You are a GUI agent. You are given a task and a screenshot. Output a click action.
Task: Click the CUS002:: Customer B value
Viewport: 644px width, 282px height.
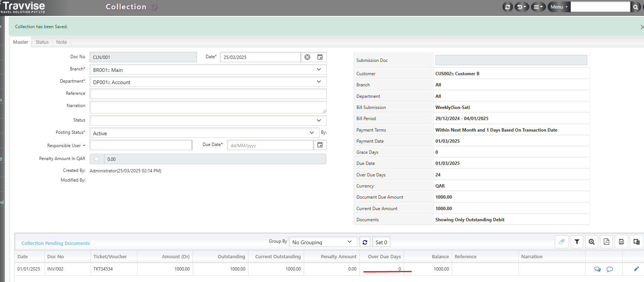click(x=457, y=74)
